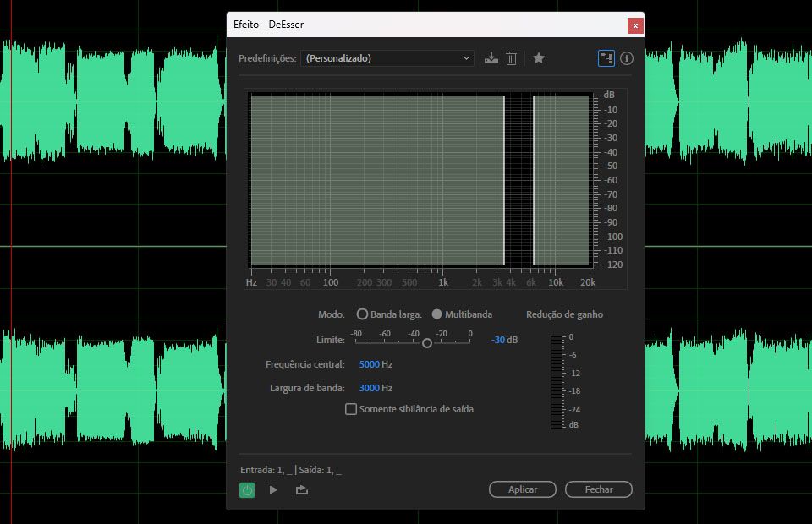Mark the preset as a favorite with the star icon
The width and height of the screenshot is (812, 524).
point(539,58)
